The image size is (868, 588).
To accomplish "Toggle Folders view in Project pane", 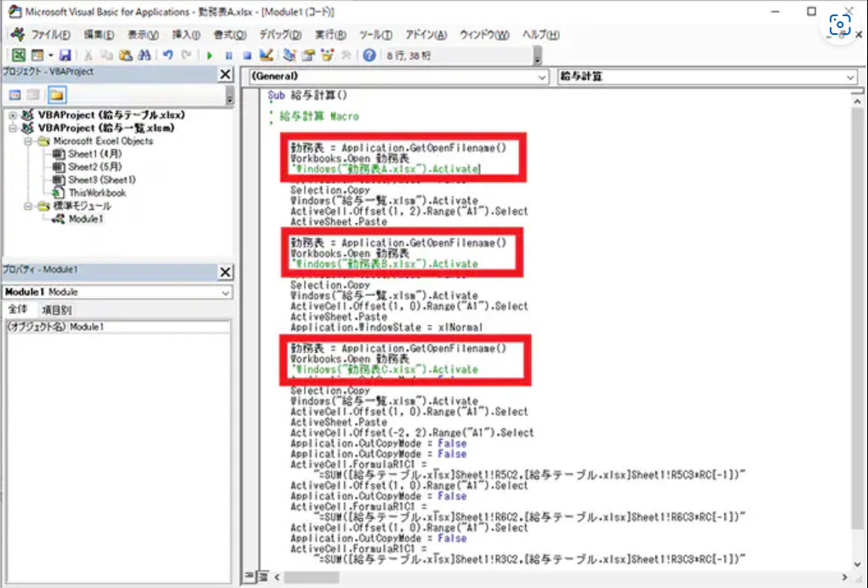I will (56, 94).
